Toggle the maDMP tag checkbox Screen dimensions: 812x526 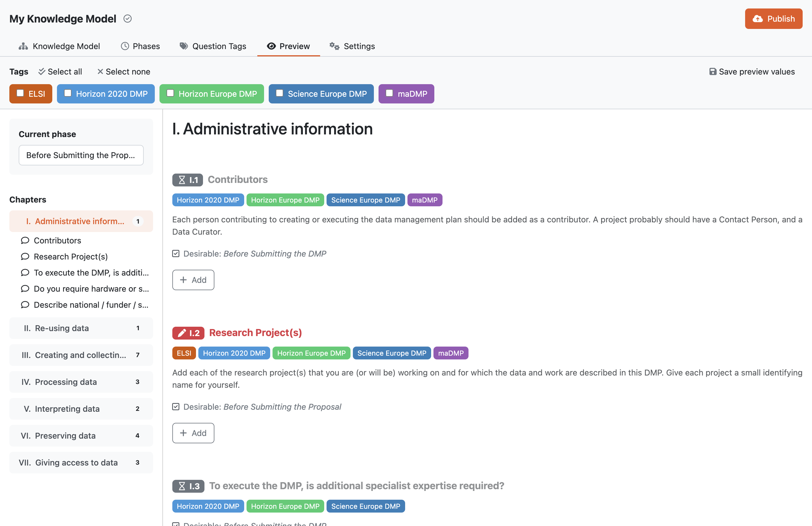coord(389,93)
